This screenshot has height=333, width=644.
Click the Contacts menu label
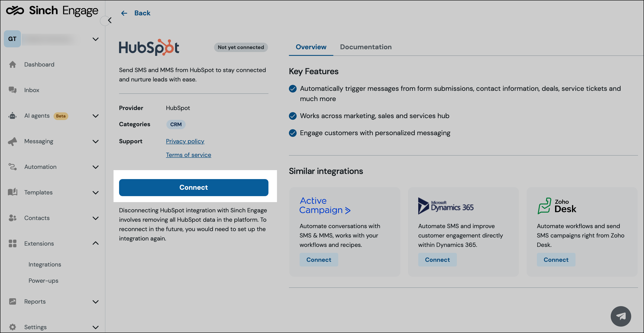37,218
